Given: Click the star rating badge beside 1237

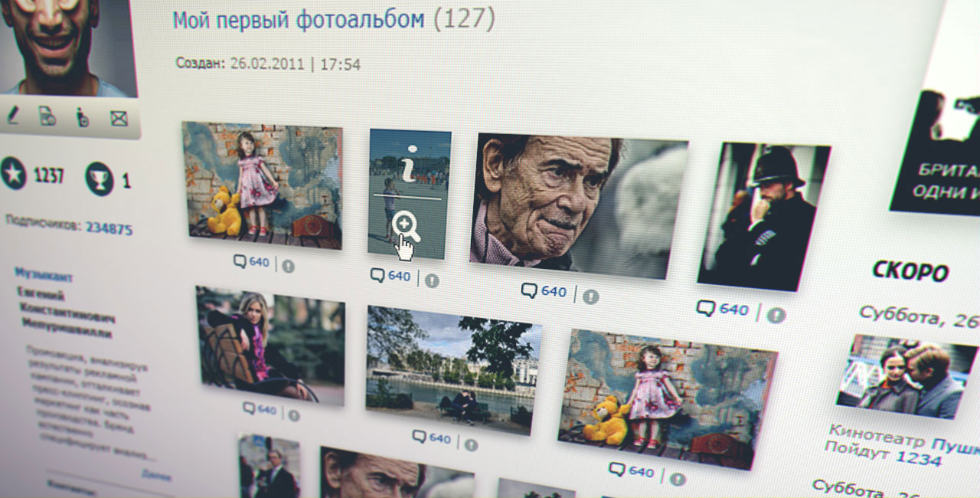Looking at the screenshot, I should pyautogui.click(x=14, y=175).
